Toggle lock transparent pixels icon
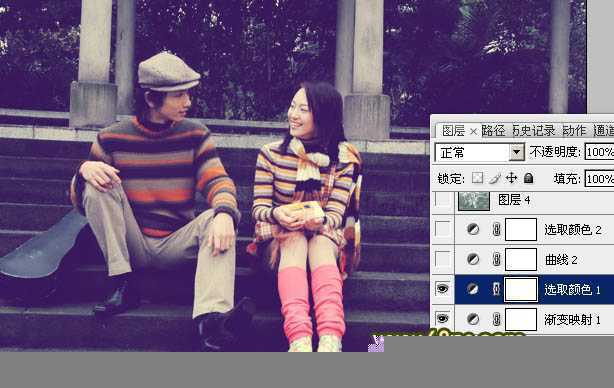The width and height of the screenshot is (614, 388). 477,179
